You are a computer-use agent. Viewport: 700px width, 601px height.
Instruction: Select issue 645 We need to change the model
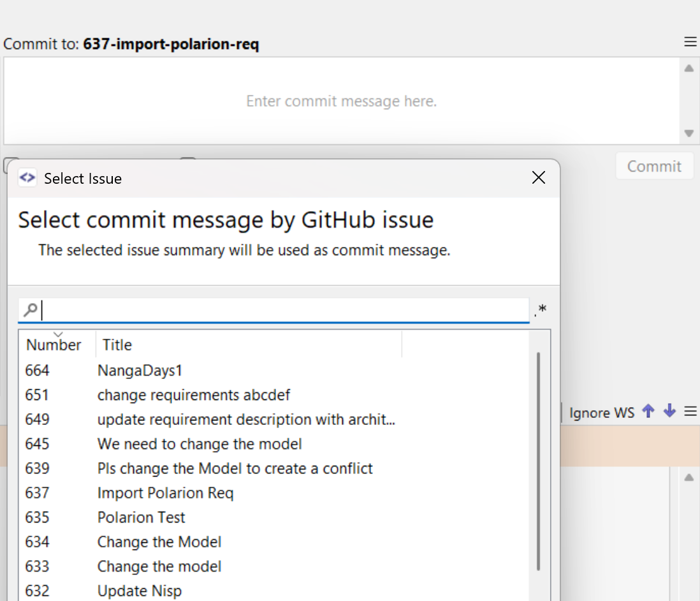coord(200,443)
